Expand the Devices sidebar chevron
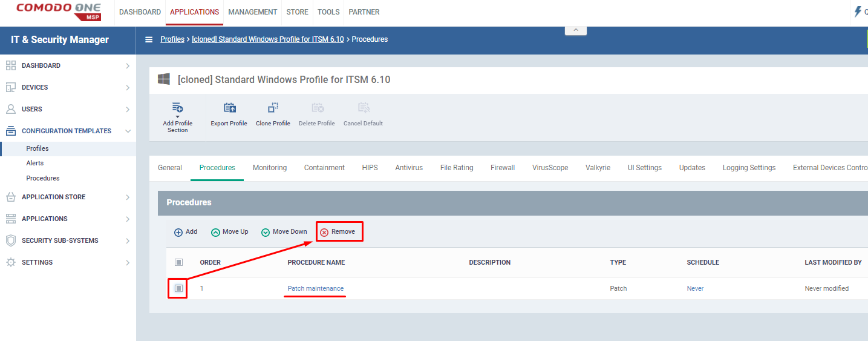This screenshot has height=341, width=868. pos(128,87)
